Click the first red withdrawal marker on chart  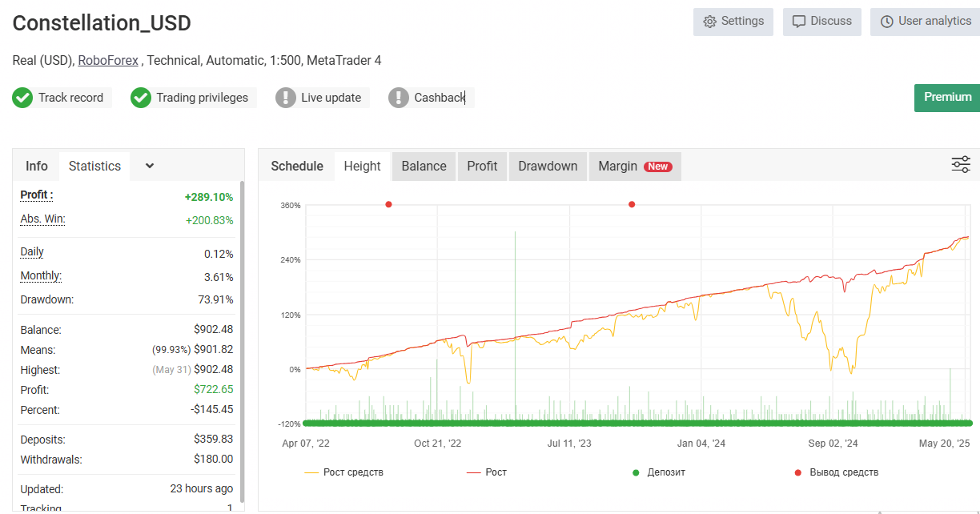tap(388, 204)
